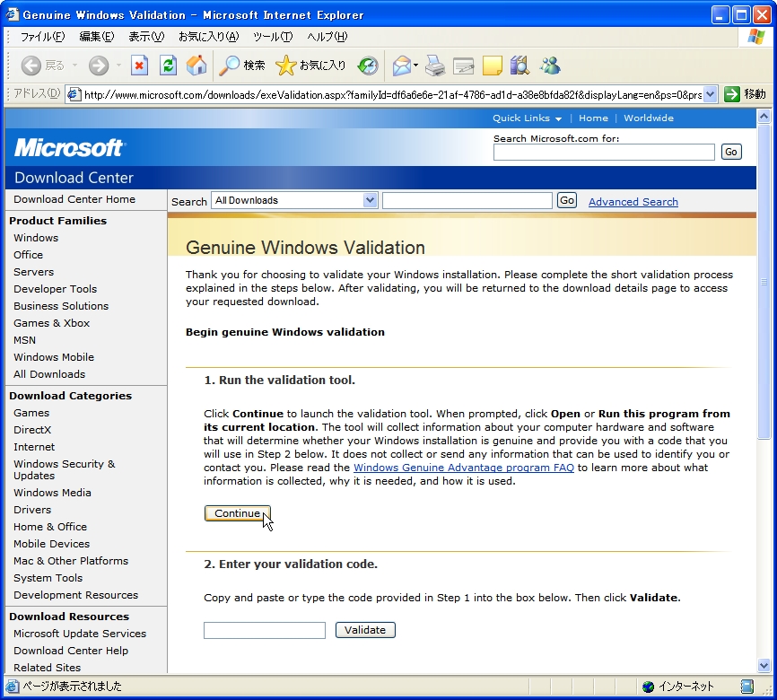Image resolution: width=777 pixels, height=700 pixels.
Task: Click Go next to Download Center search
Action: coord(567,200)
